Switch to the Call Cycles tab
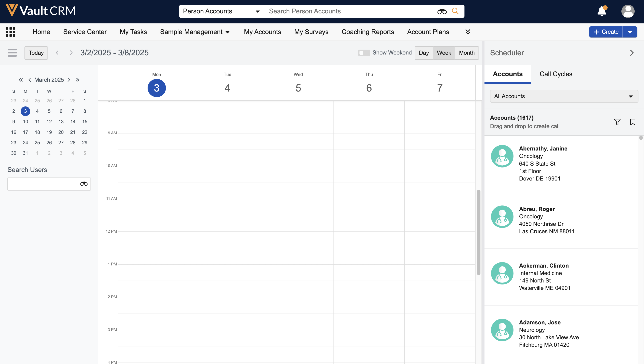This screenshot has width=644, height=364. coord(556,74)
